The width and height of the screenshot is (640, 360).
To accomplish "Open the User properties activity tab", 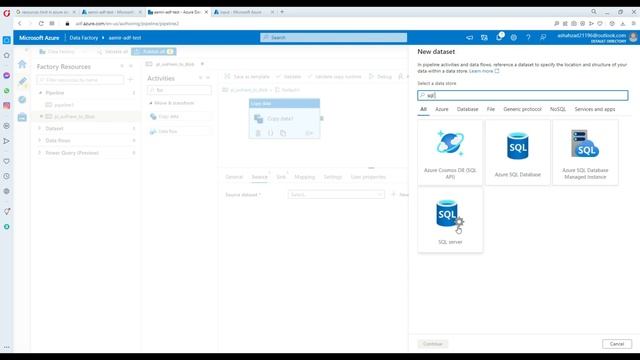I will tap(368, 177).
